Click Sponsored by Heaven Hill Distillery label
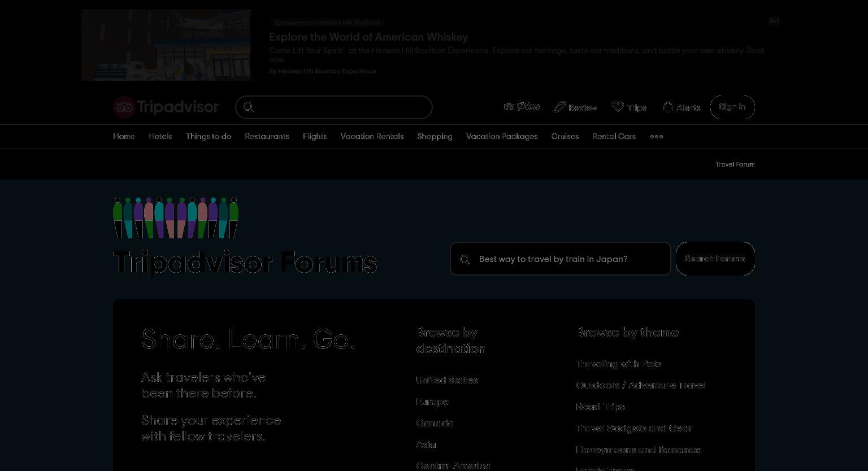 [x=327, y=23]
